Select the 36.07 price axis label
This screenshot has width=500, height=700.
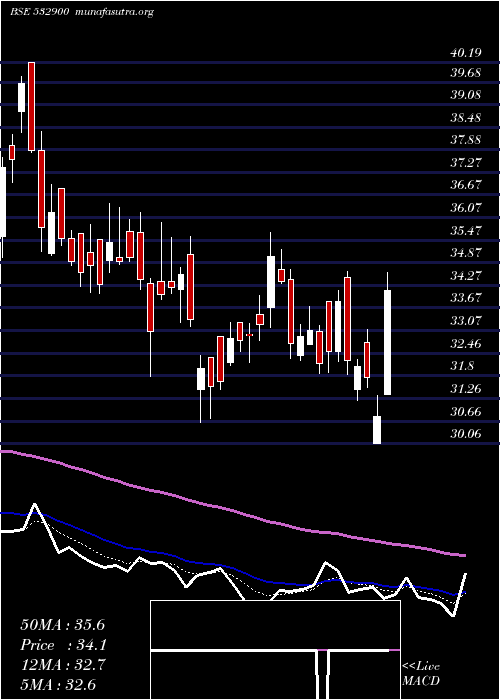[466, 208]
